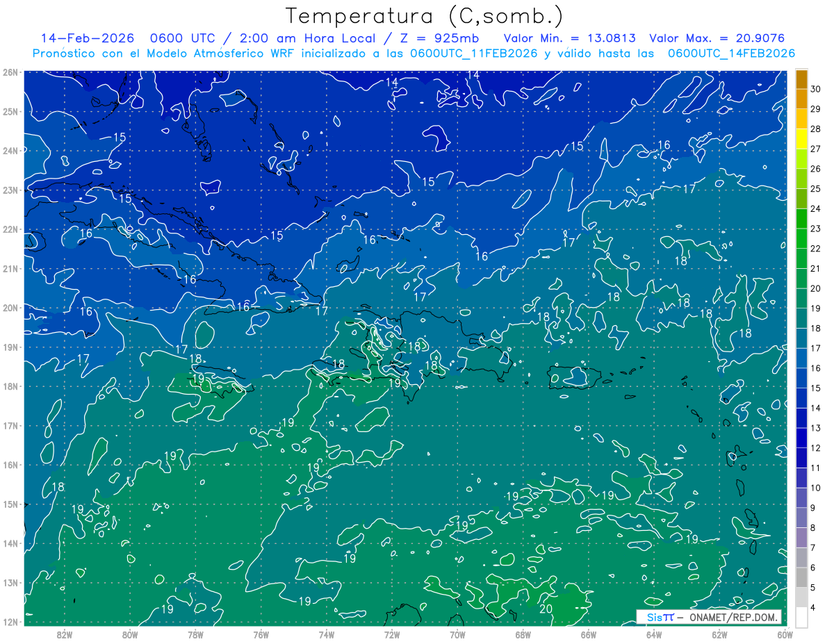The height and width of the screenshot is (644, 834).
Task: Click the white color bar segment at 4
Action: (x=801, y=617)
